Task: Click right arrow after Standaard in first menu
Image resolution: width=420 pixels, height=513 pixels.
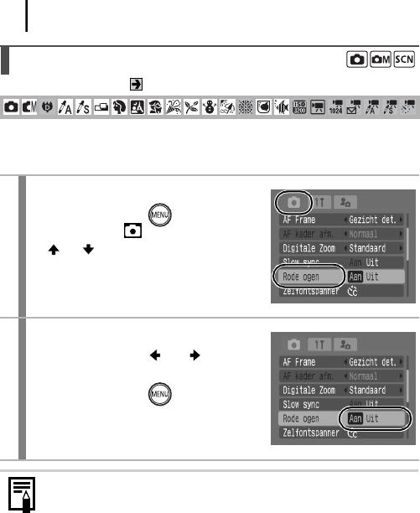Action: point(401,248)
